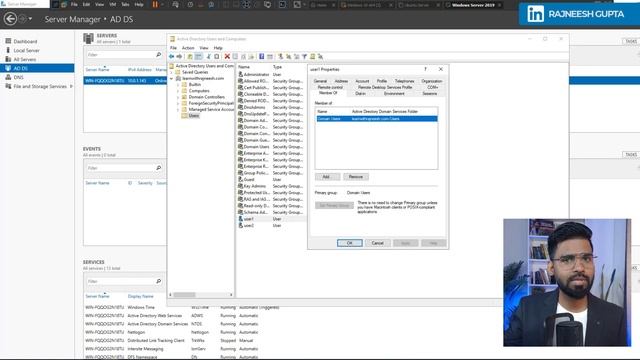The image size is (640, 360).
Task: Select the Users container in the tree
Action: click(x=193, y=116)
